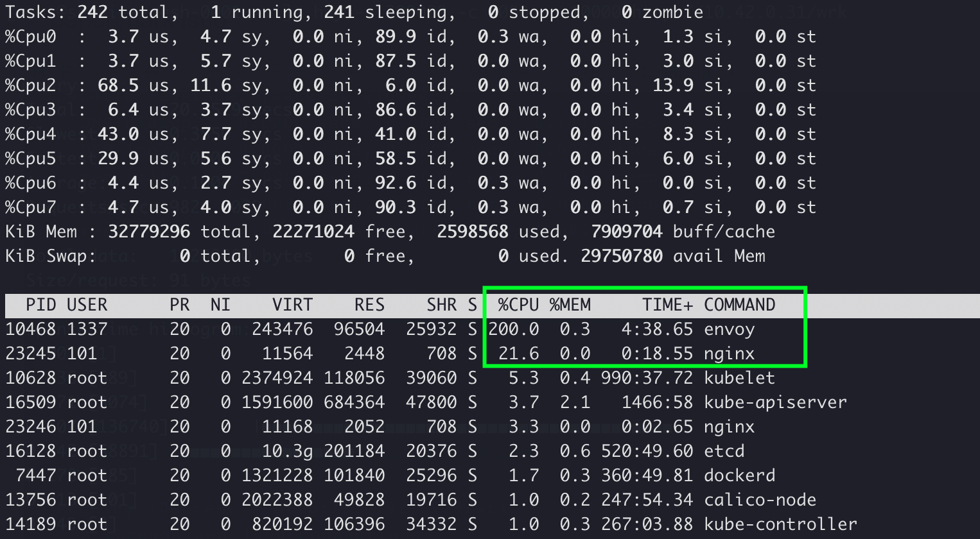980x539 pixels.
Task: Click the etcd process name
Action: 724,451
